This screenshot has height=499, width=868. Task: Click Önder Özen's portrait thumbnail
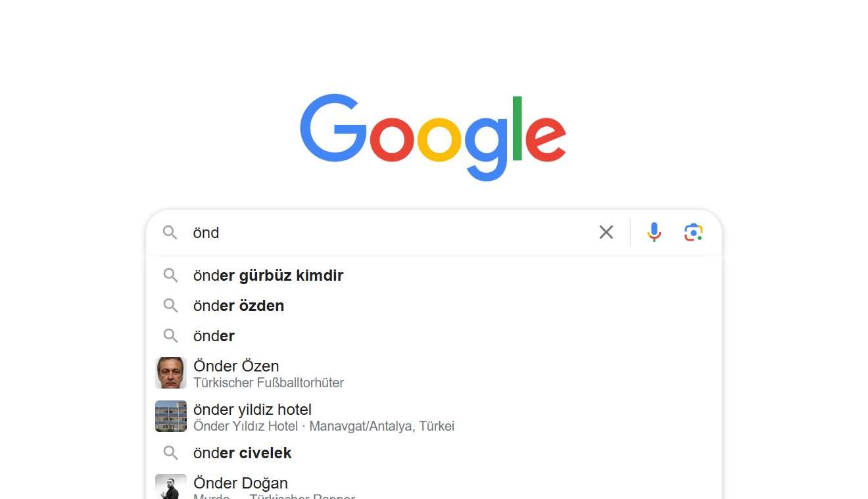(x=171, y=373)
